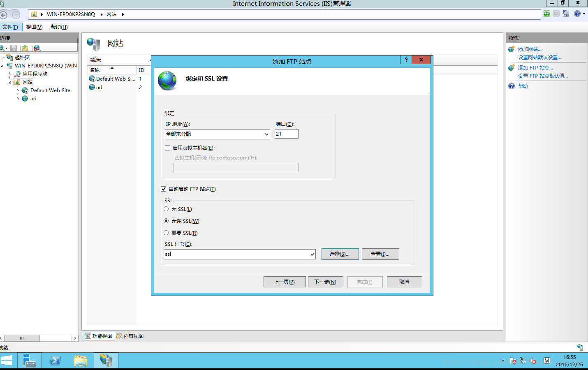The image size is (588, 370).
Task: Open Server Manager from the taskbar
Action: (x=29, y=361)
